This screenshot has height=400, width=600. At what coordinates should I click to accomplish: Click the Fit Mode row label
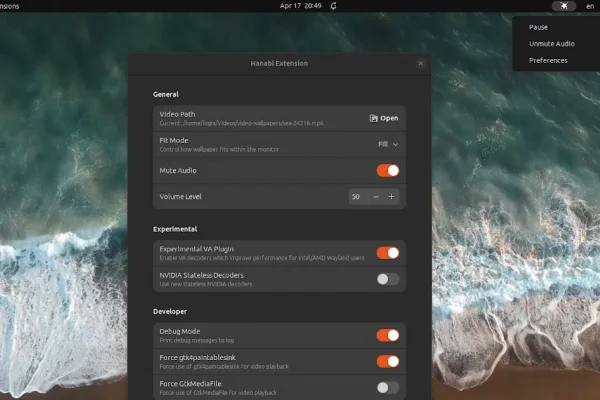[174, 140]
